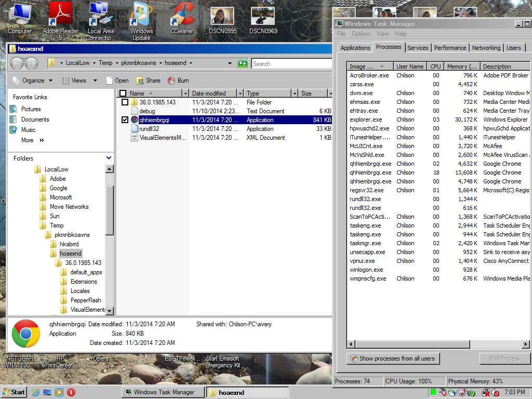Image resolution: width=532 pixels, height=399 pixels.
Task: Open Task Manager View menu
Action: 382,34
